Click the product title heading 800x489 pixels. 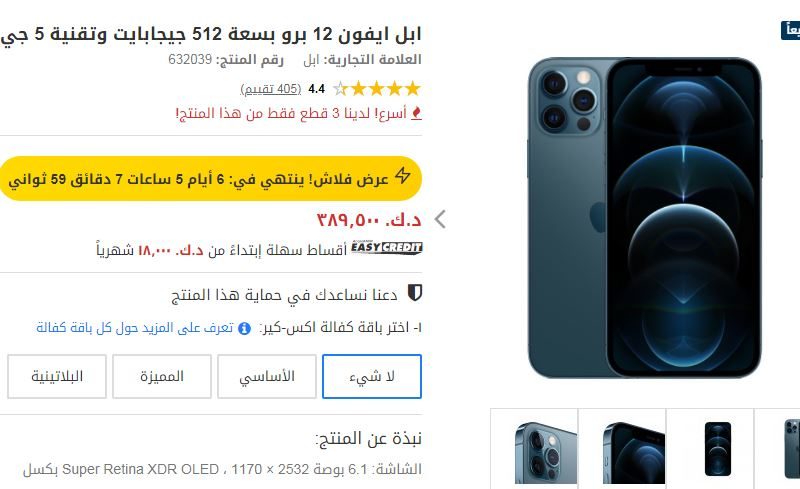(x=211, y=34)
